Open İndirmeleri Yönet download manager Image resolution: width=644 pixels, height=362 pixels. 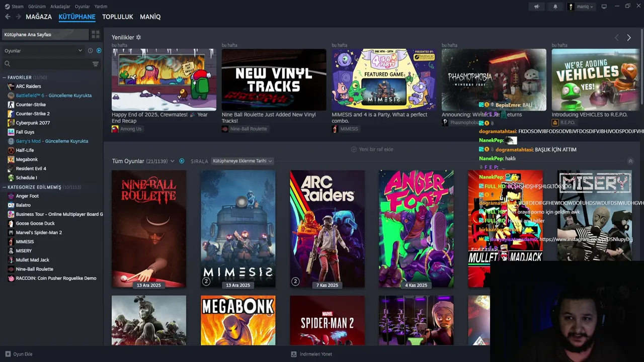click(311, 354)
